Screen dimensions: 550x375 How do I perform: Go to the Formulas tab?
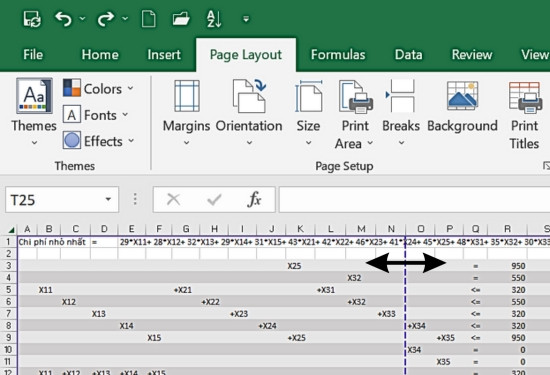(x=338, y=55)
